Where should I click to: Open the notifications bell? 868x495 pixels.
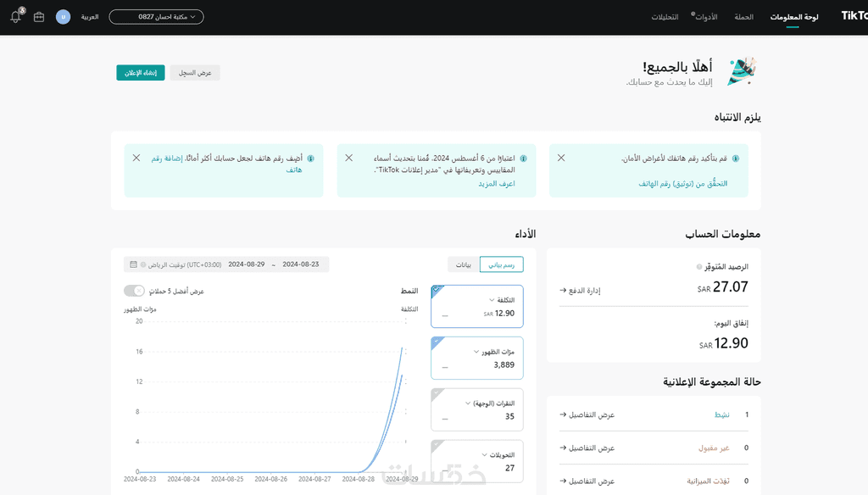tap(15, 17)
